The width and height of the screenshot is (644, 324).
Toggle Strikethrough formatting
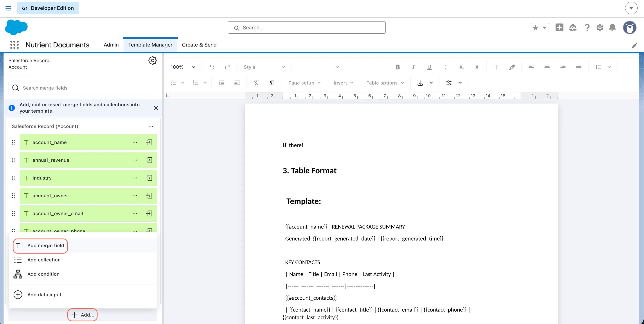[x=445, y=67]
